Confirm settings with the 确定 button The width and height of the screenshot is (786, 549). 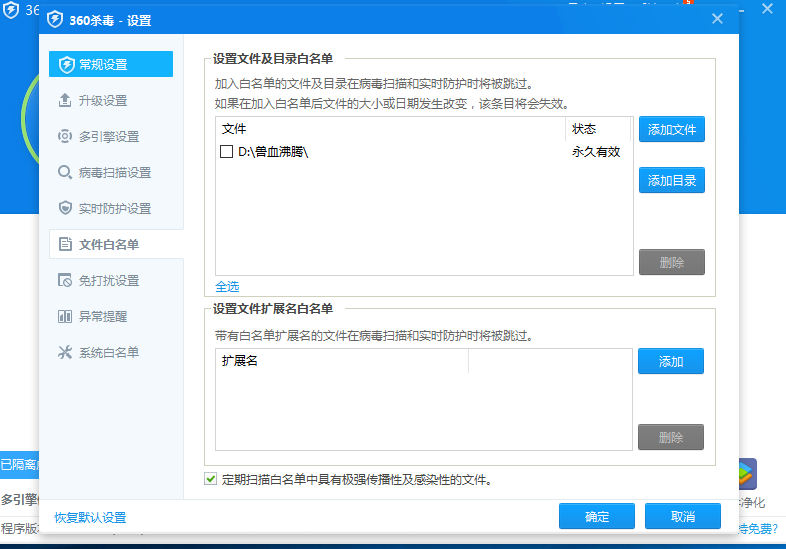(x=597, y=517)
